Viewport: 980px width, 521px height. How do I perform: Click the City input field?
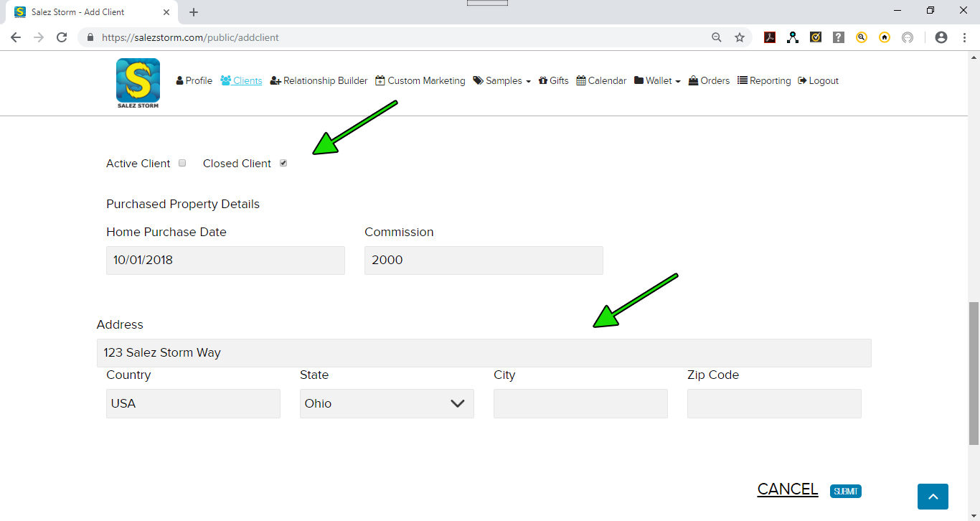(x=580, y=403)
